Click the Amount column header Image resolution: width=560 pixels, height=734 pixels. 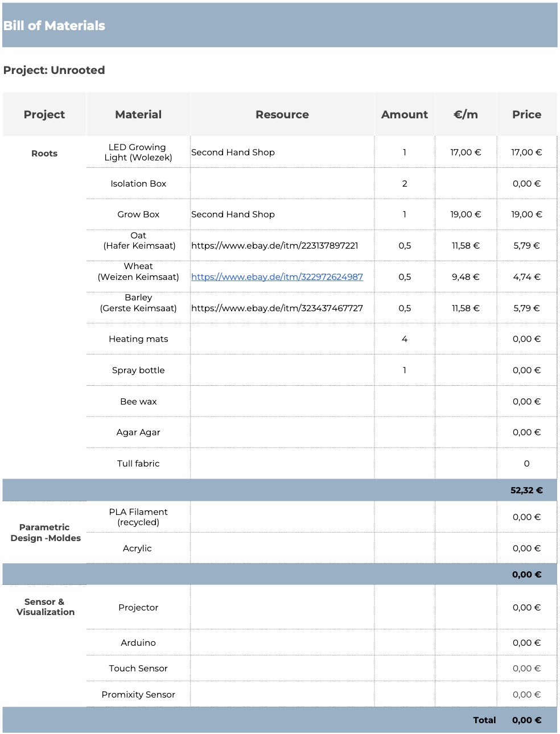point(404,114)
